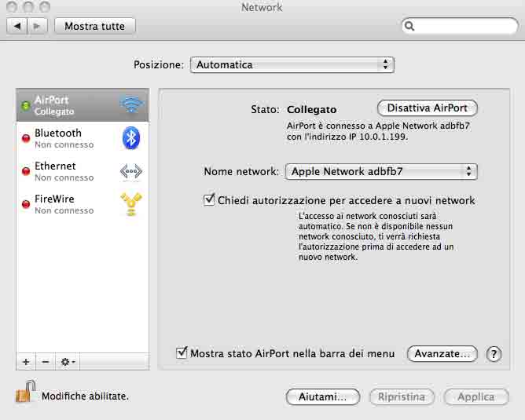Image resolution: width=525 pixels, height=420 pixels.
Task: Click the forward navigation arrow
Action: [37, 26]
